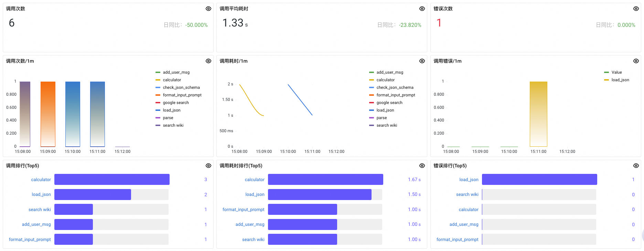Click eye icon on 调用耗时排行(Top5) panel
644x251 pixels.
[x=422, y=166]
